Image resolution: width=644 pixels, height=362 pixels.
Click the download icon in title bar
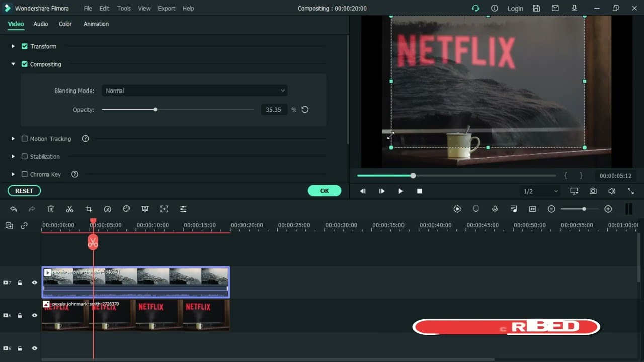click(574, 8)
